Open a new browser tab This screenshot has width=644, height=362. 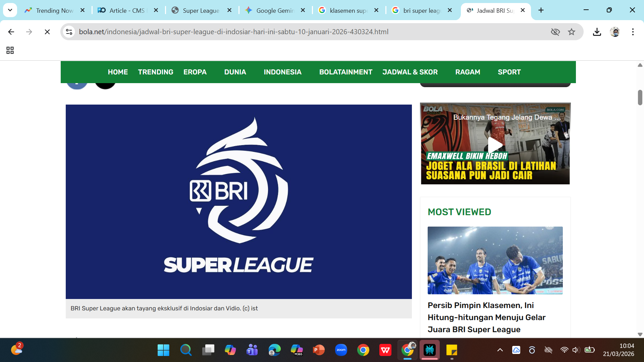coord(541,10)
